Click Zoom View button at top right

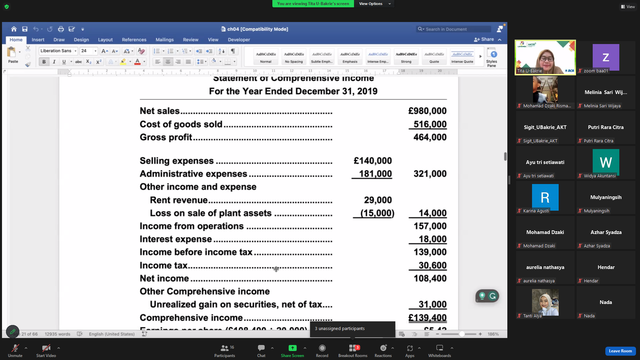(x=628, y=7)
